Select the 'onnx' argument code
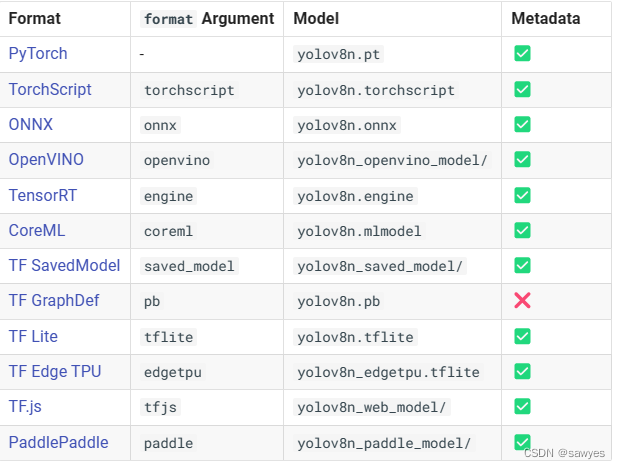This screenshot has height=469, width=620. 160,125
